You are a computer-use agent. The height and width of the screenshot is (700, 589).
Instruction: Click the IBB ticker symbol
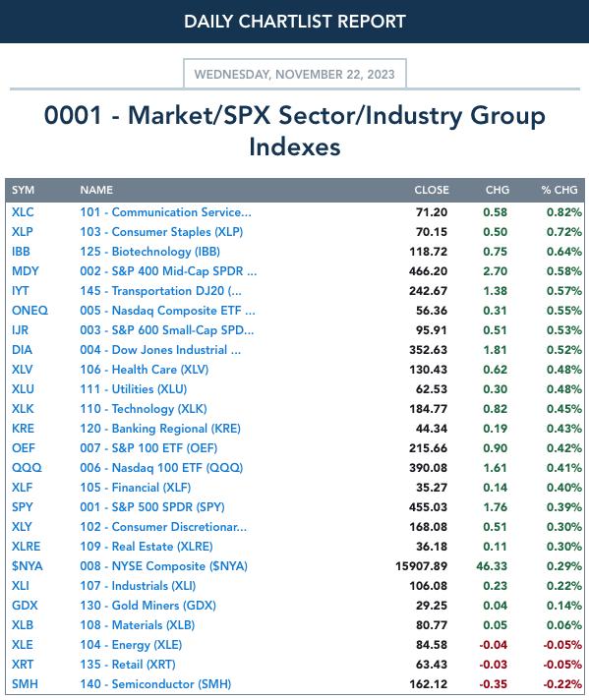21,252
